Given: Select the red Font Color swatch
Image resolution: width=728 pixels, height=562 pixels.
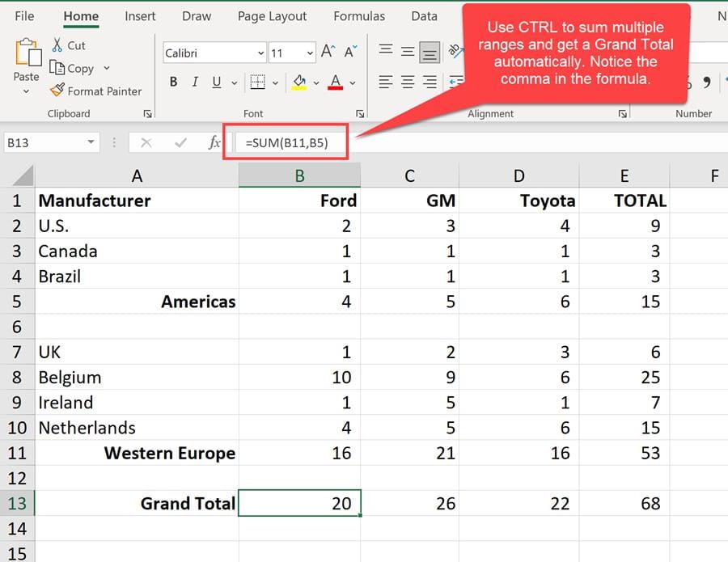Looking at the screenshot, I should [334, 83].
